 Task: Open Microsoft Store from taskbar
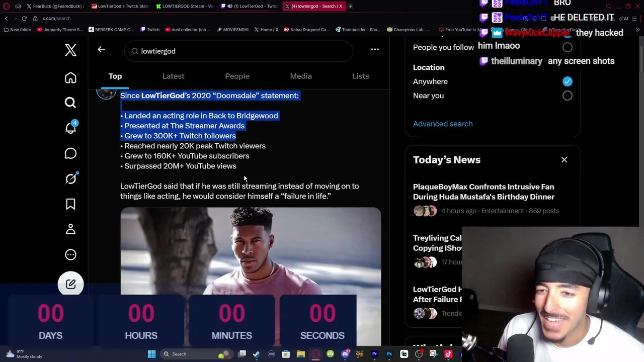[286, 354]
